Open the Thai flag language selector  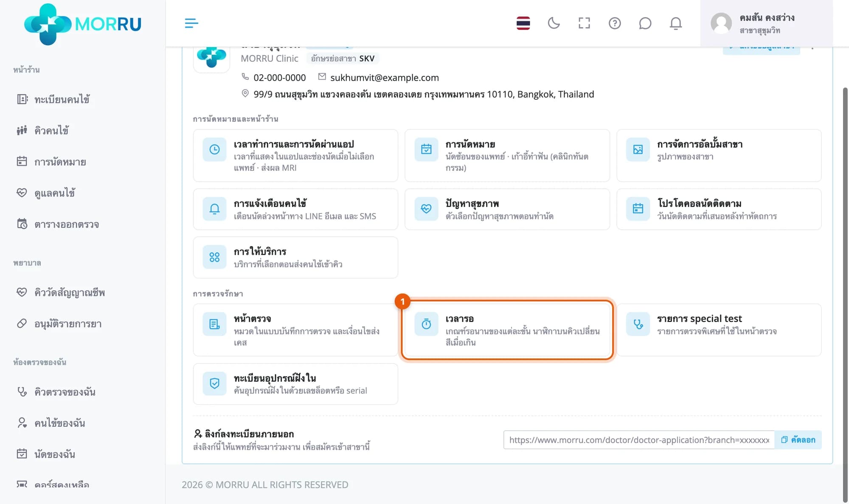click(x=523, y=23)
